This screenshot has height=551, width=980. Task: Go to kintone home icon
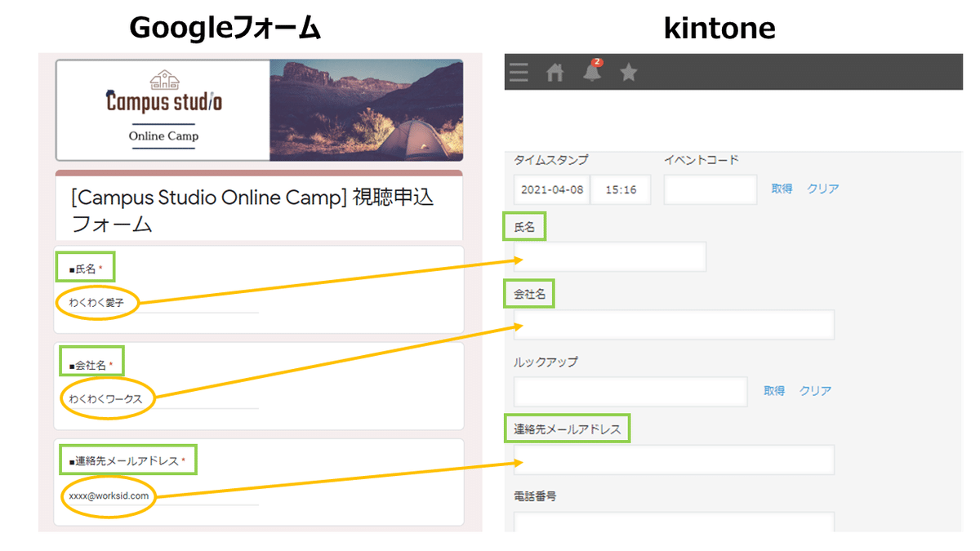(x=555, y=73)
